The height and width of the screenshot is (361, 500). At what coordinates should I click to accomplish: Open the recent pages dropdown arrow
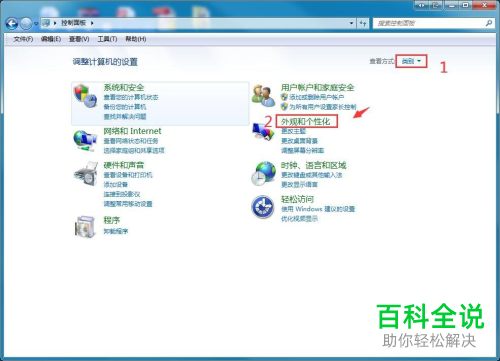pos(36,24)
